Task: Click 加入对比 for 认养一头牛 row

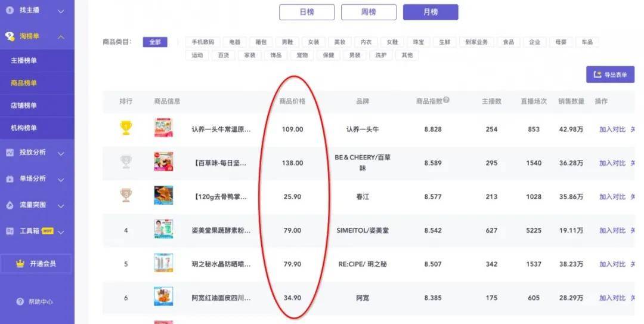Action: click(x=612, y=129)
